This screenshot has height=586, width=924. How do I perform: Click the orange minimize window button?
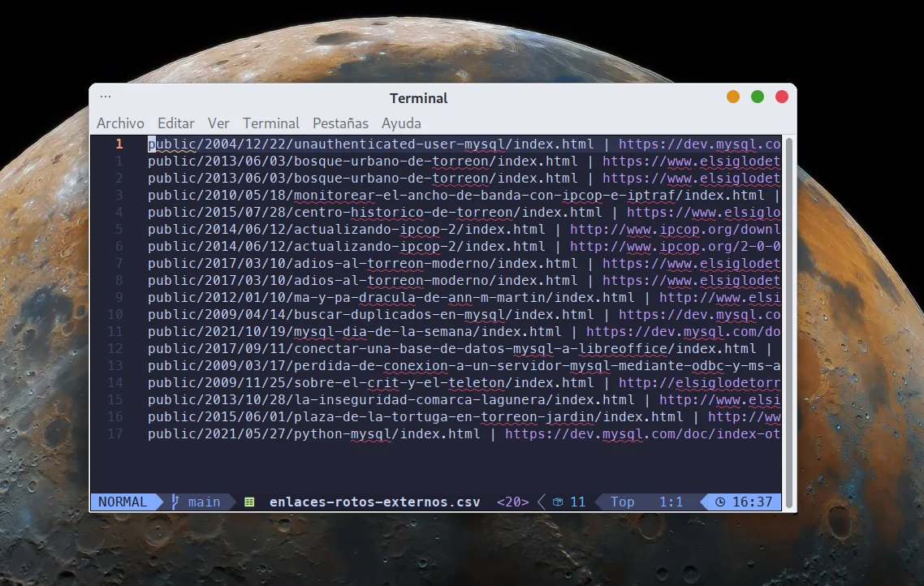pos(733,97)
